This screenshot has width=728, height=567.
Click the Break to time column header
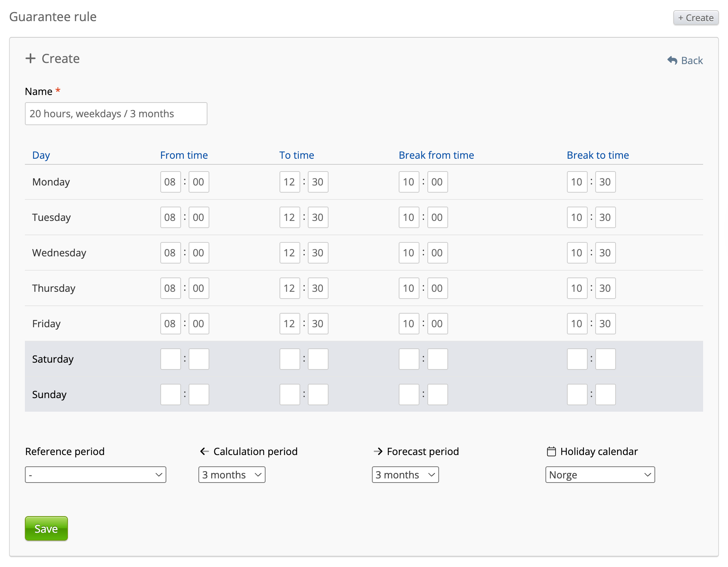point(597,155)
